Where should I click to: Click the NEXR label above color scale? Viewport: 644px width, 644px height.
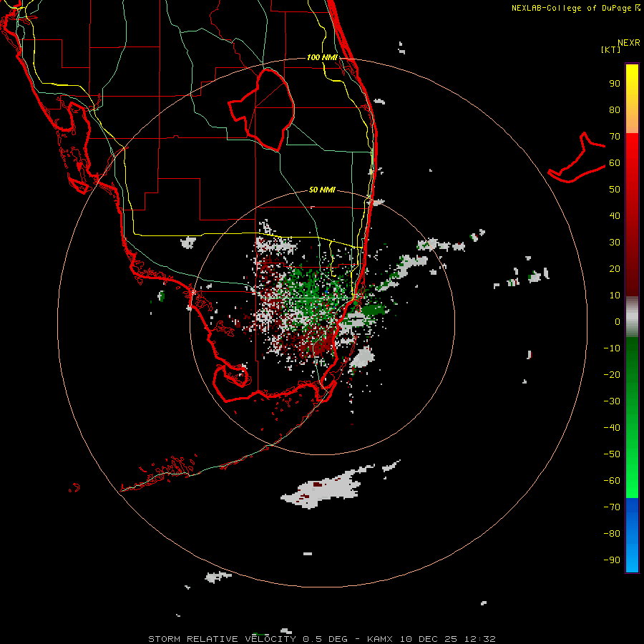point(629,43)
